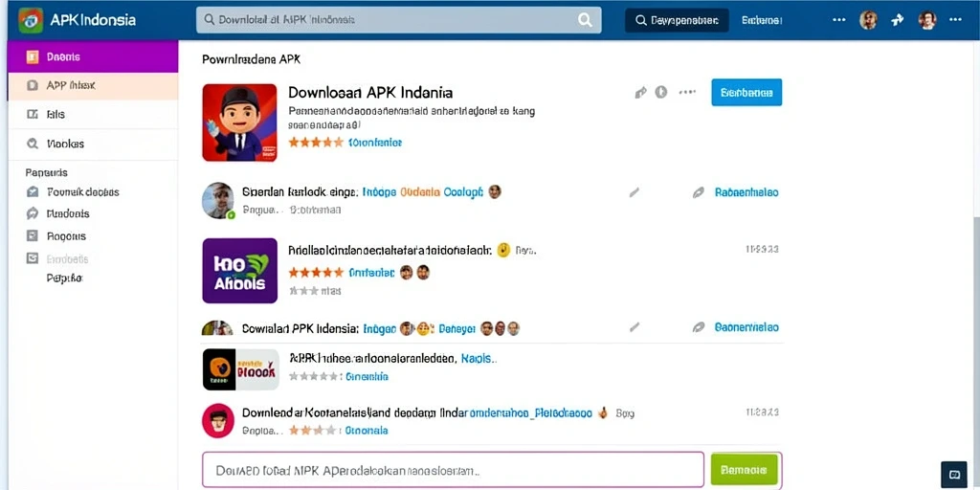Click the header link right of dark search box

click(762, 20)
